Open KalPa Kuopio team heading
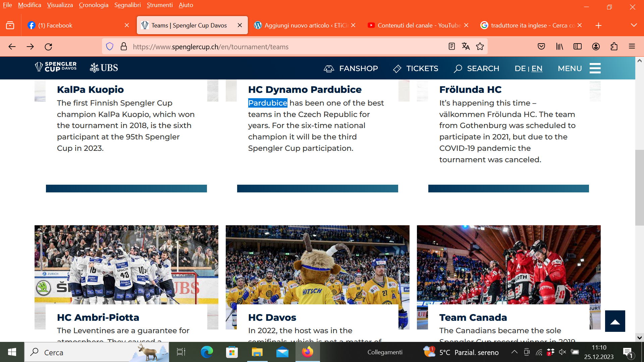 (x=90, y=89)
